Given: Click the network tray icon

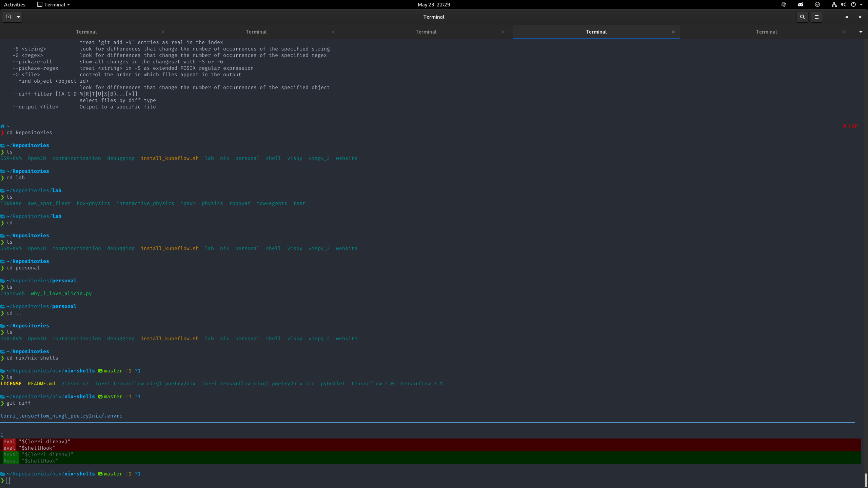Looking at the screenshot, I should [x=834, y=4].
